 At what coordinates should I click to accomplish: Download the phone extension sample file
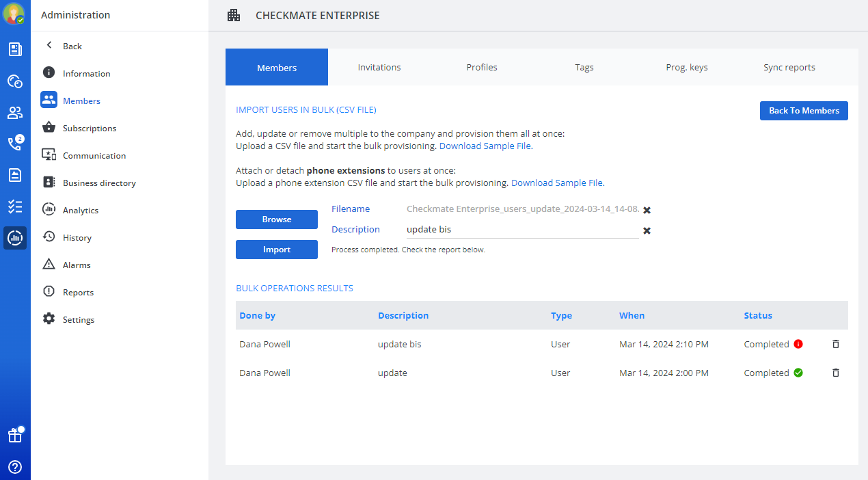click(557, 183)
